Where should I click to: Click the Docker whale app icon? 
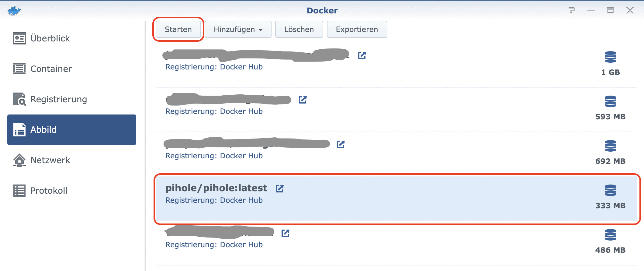point(14,11)
